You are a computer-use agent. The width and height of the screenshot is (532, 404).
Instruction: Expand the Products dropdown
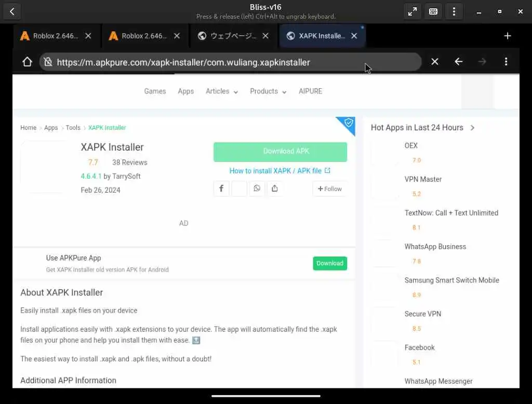[268, 91]
